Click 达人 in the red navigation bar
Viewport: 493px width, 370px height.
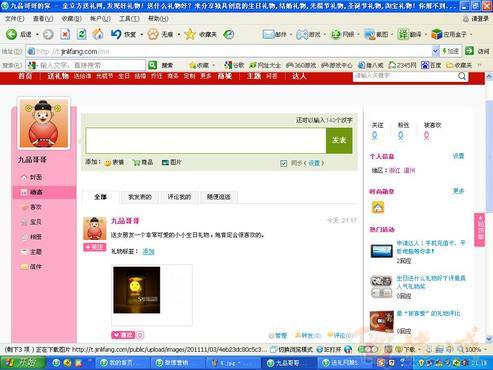[299, 76]
